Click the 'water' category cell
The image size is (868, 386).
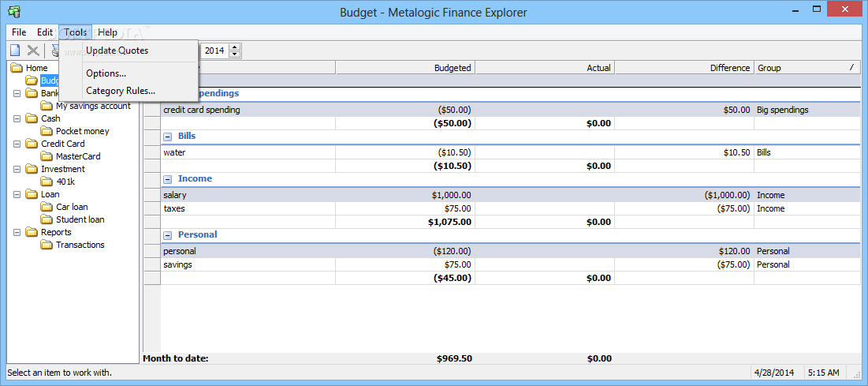point(248,152)
